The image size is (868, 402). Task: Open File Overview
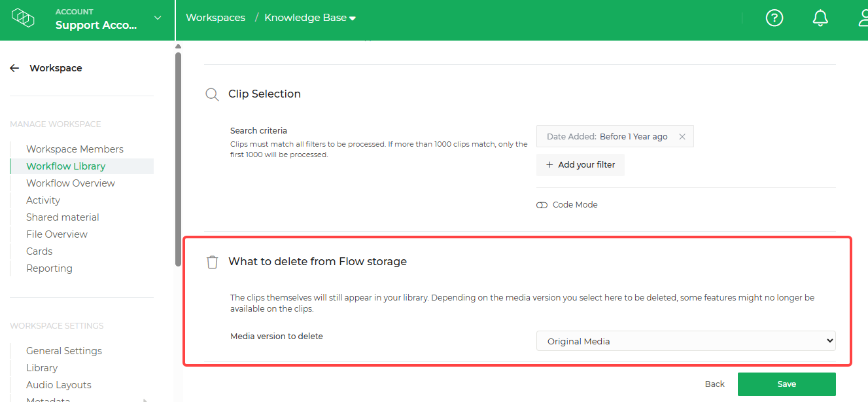tap(57, 234)
